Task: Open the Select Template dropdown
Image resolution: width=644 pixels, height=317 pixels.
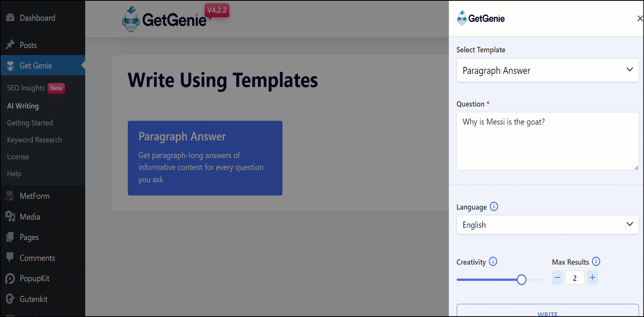Action: click(x=547, y=70)
